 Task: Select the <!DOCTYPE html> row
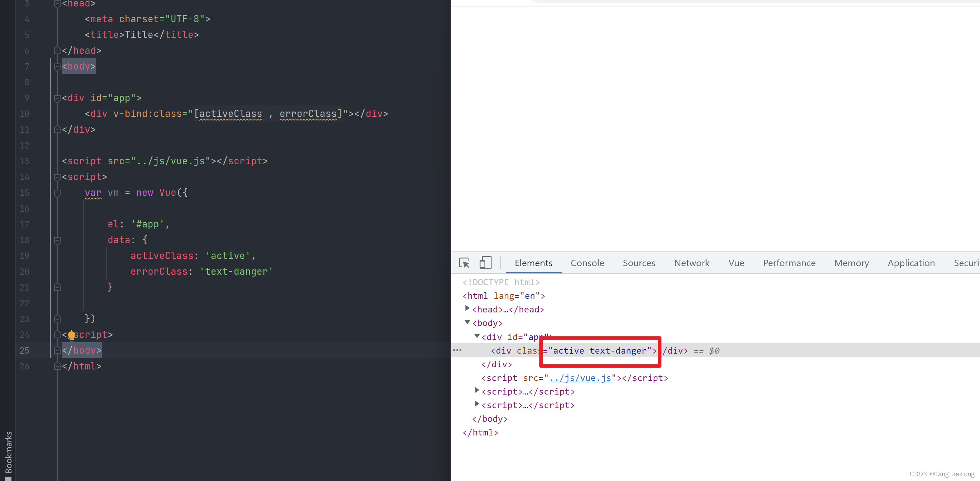click(501, 282)
